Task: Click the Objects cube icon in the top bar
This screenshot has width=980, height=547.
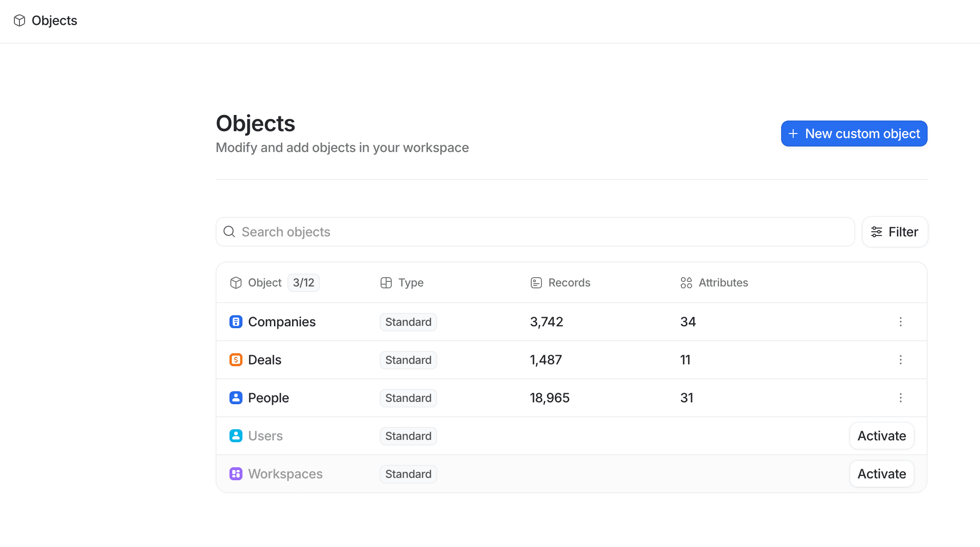Action: click(20, 20)
